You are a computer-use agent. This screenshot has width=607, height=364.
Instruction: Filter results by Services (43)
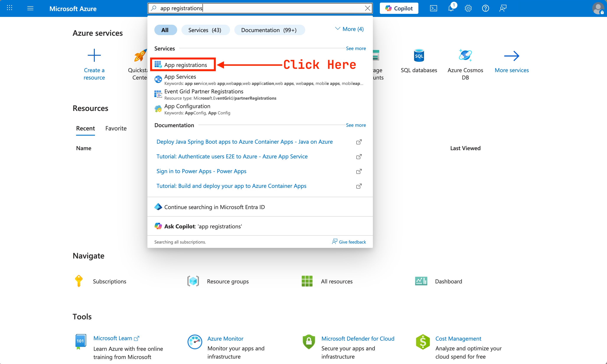pos(205,30)
